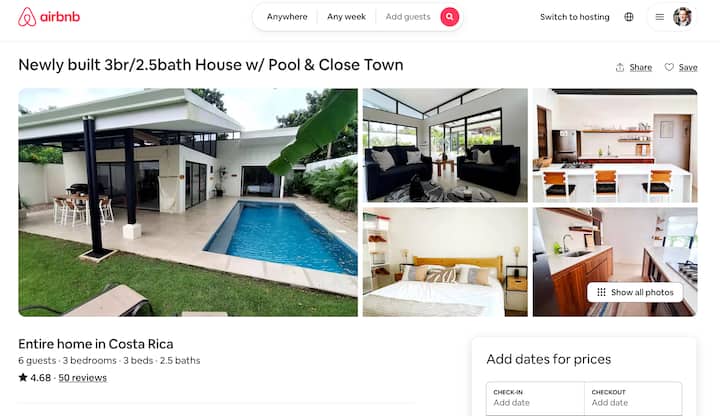
Task: Click the Airbnb logo
Action: (49, 17)
